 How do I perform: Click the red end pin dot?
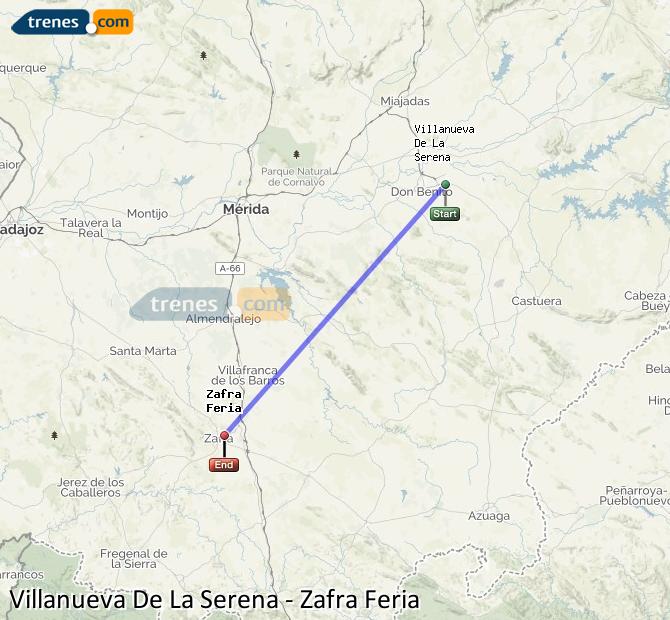point(224,435)
